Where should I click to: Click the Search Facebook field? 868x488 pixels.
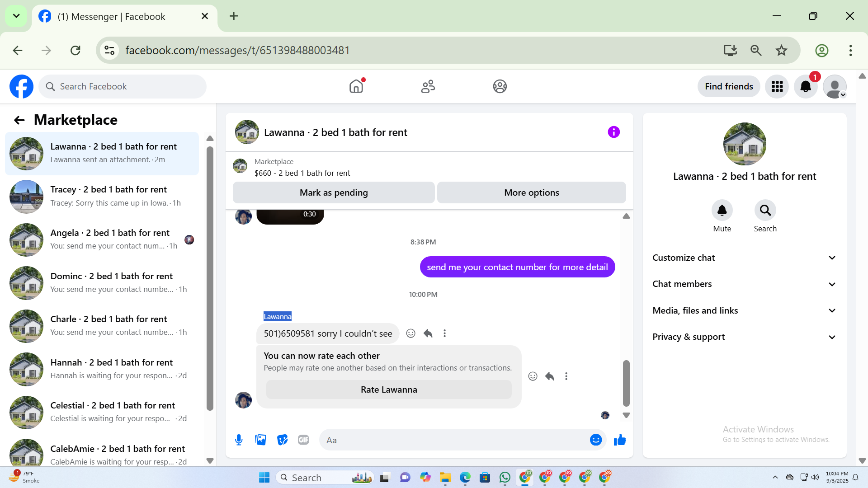(x=123, y=86)
